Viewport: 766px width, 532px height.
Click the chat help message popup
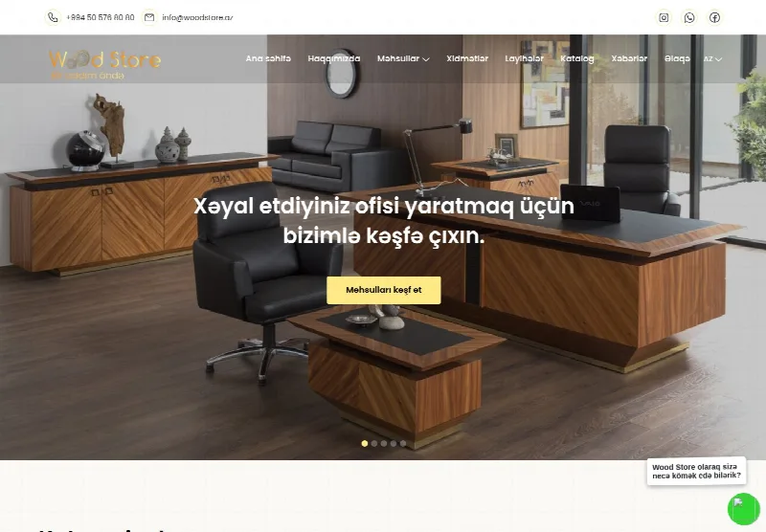tap(696, 471)
